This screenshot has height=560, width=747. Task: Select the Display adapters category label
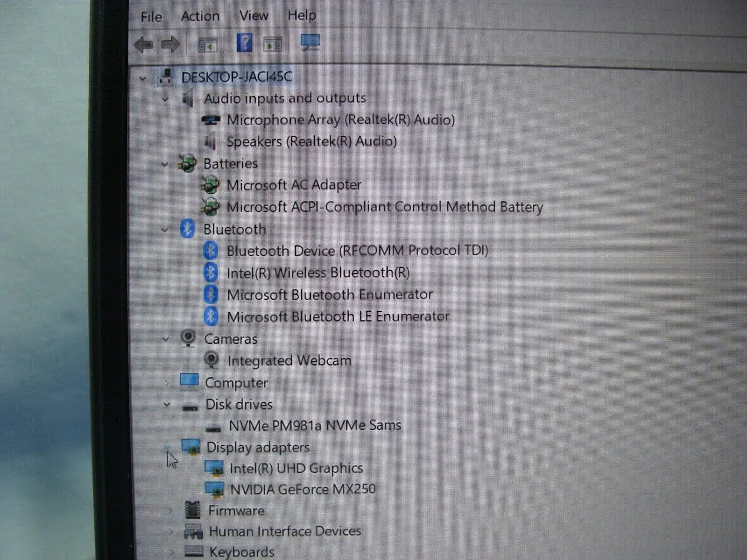pos(258,448)
